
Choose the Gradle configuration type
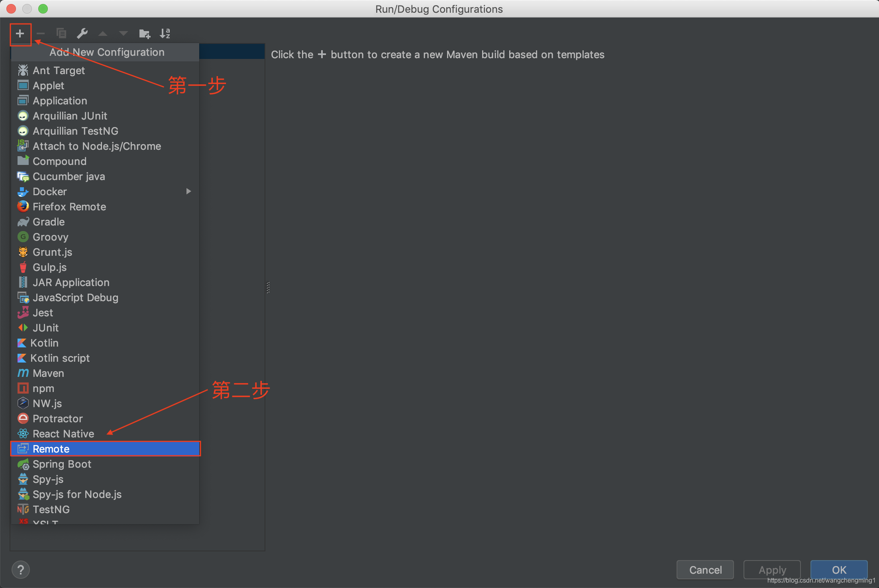49,222
